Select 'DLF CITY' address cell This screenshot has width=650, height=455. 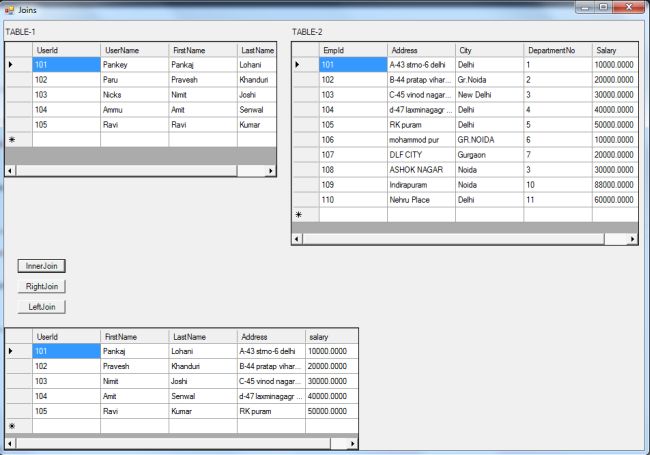pyautogui.click(x=421, y=155)
